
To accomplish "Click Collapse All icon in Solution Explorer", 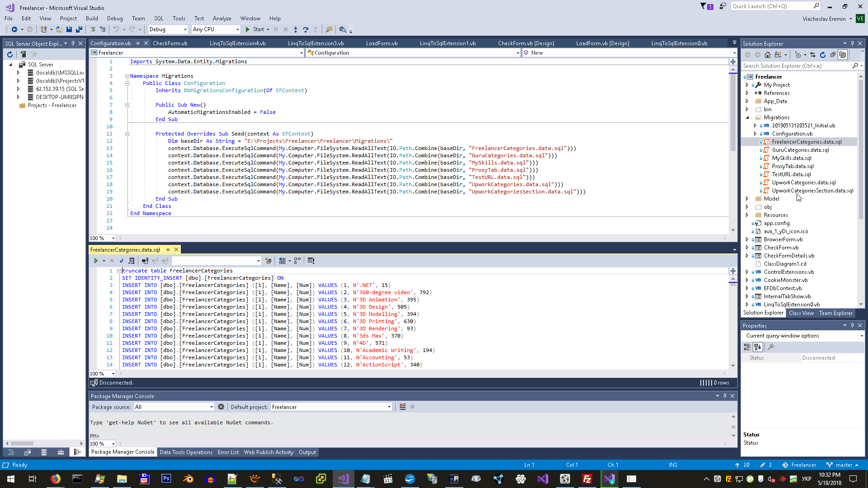I will [x=833, y=55].
